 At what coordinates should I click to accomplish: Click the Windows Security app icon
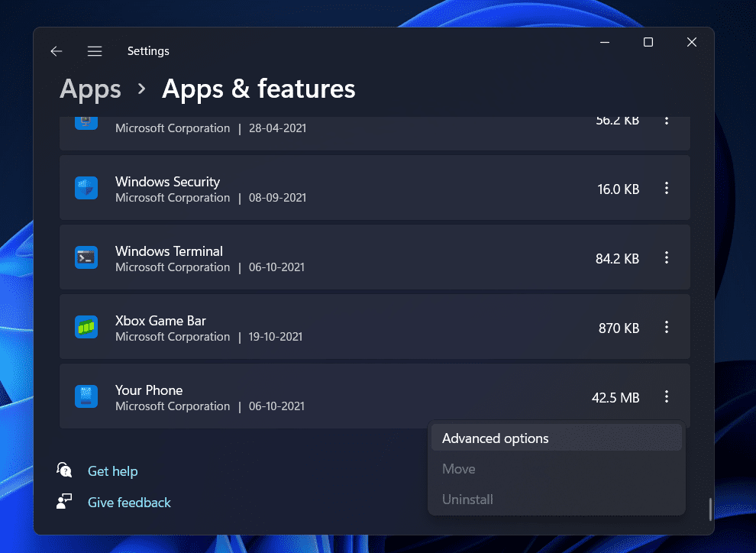tap(86, 189)
